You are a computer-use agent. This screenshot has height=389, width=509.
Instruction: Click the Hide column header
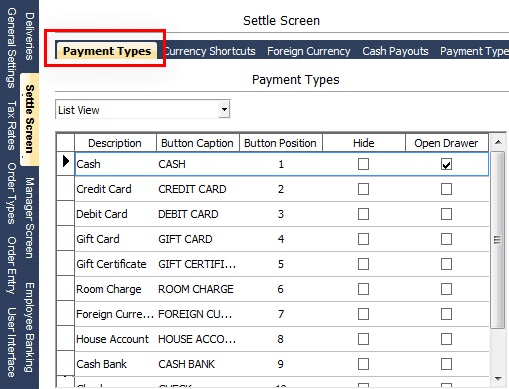tap(364, 143)
